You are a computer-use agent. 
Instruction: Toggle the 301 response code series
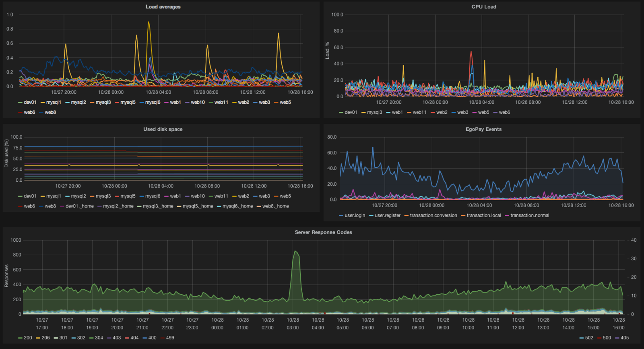tap(63, 338)
